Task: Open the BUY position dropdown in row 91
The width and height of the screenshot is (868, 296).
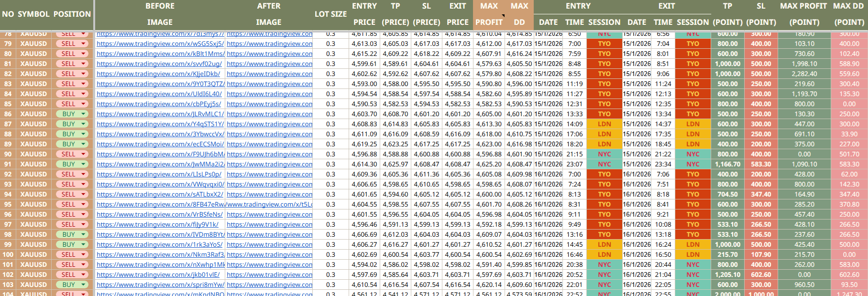Action: coord(84,164)
